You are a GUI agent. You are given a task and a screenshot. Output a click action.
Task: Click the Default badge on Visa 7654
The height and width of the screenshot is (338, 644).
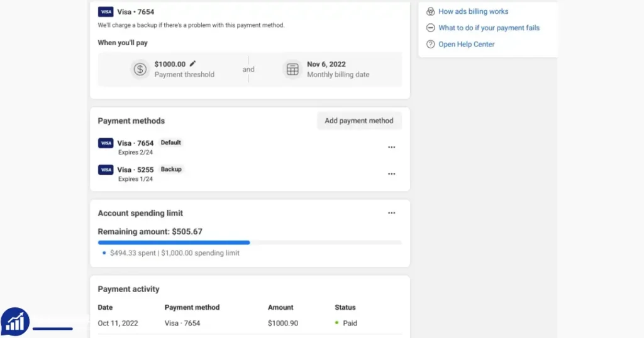point(170,143)
